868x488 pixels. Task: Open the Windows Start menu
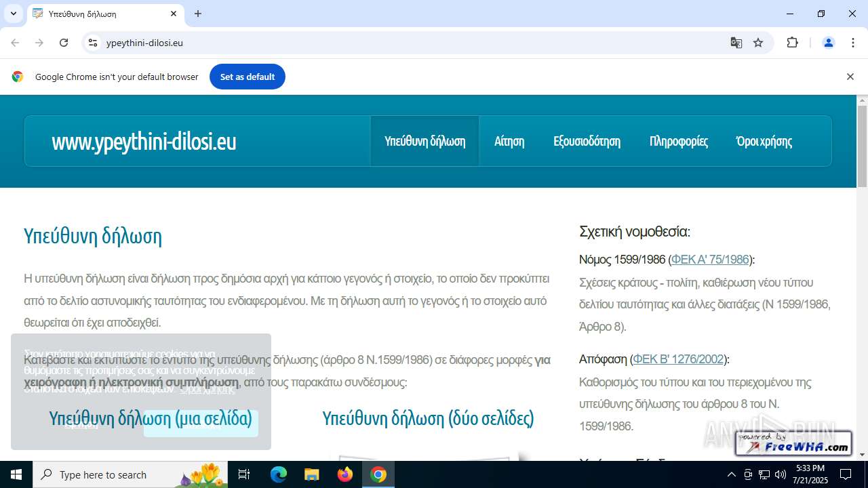pyautogui.click(x=16, y=474)
